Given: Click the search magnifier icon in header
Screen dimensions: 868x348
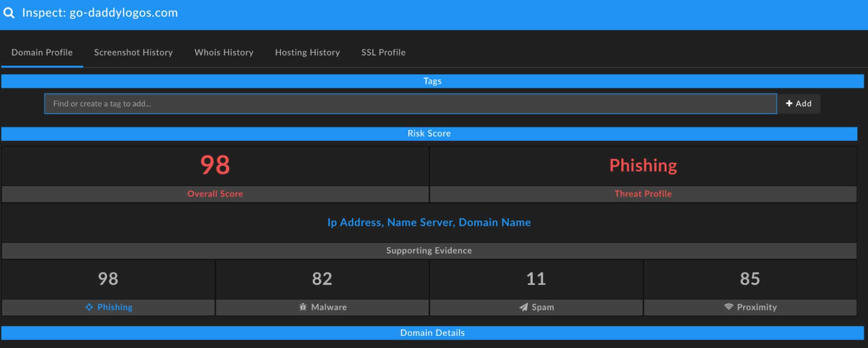Looking at the screenshot, I should [9, 13].
